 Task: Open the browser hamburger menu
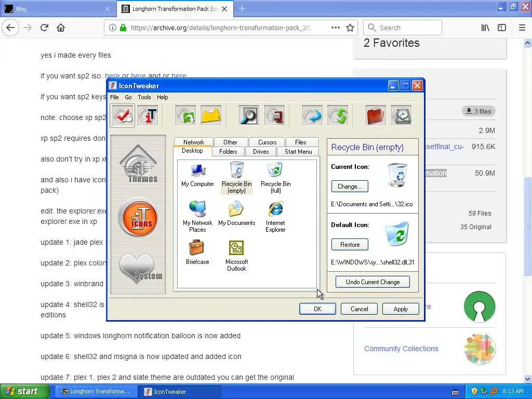(522, 28)
